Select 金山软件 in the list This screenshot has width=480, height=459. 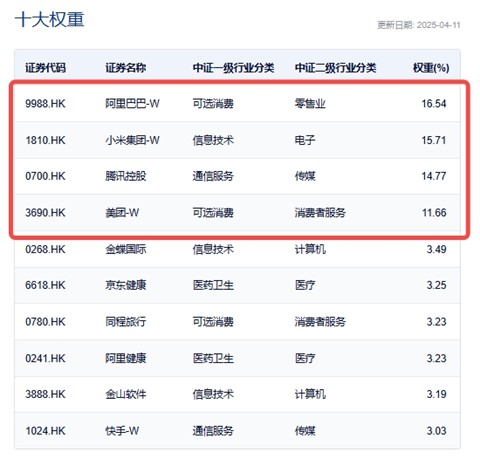126,394
